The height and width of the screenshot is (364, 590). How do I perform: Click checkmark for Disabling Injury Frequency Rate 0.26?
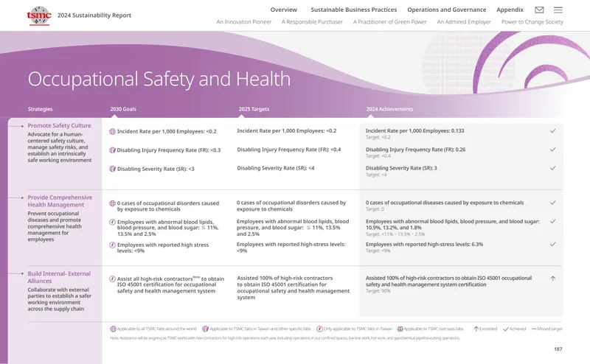click(x=552, y=150)
